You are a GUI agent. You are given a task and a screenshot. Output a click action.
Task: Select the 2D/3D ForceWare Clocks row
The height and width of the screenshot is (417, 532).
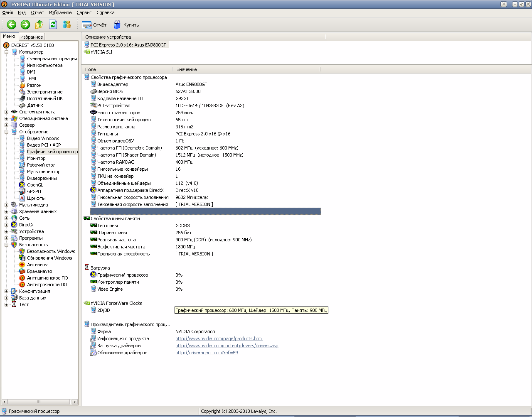tap(103, 310)
